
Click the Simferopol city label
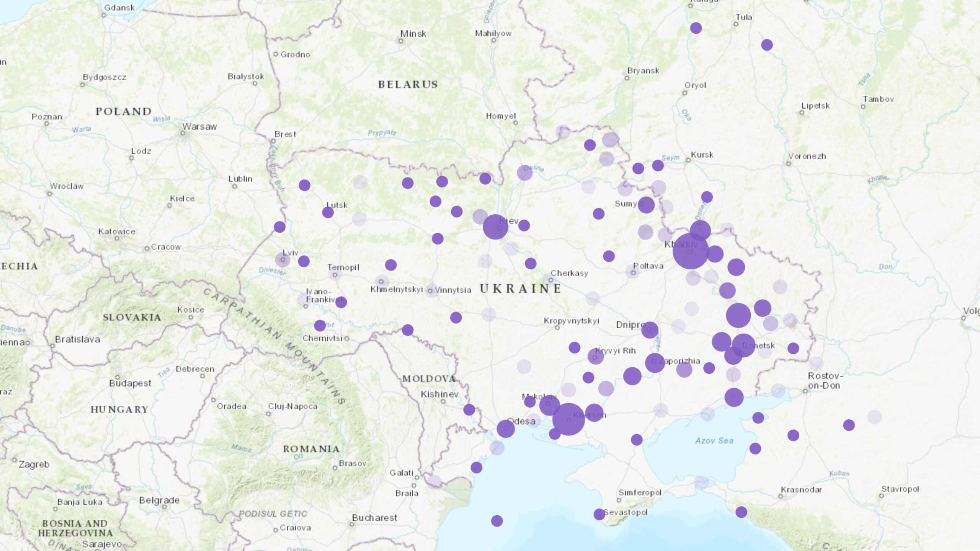pyautogui.click(x=640, y=492)
